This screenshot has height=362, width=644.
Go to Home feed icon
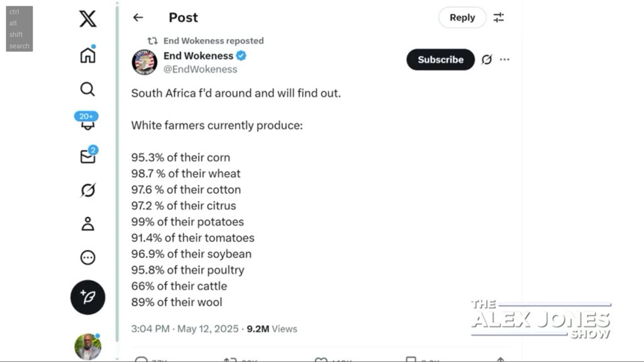tap(88, 55)
